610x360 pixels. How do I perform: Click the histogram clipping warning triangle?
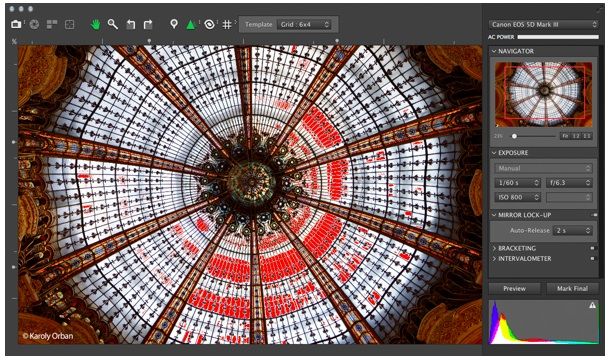point(592,305)
